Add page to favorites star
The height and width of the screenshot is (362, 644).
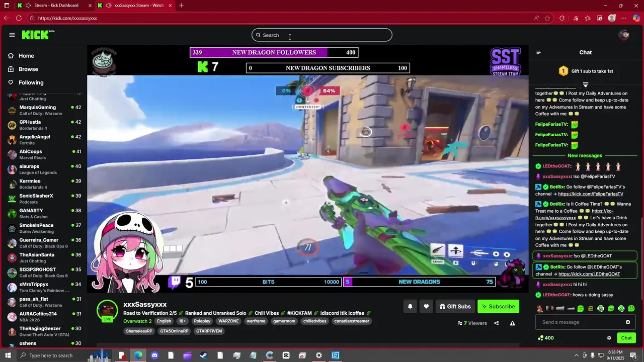(x=548, y=18)
